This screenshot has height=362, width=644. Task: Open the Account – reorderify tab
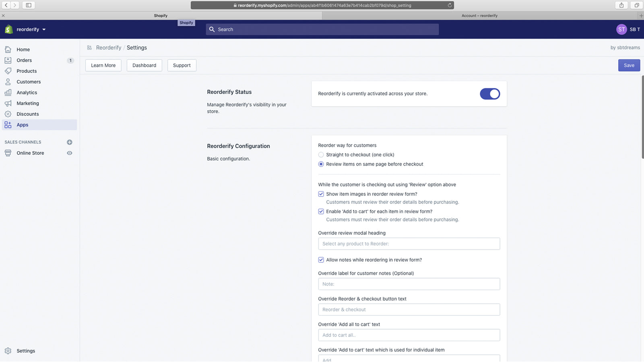pos(480,15)
